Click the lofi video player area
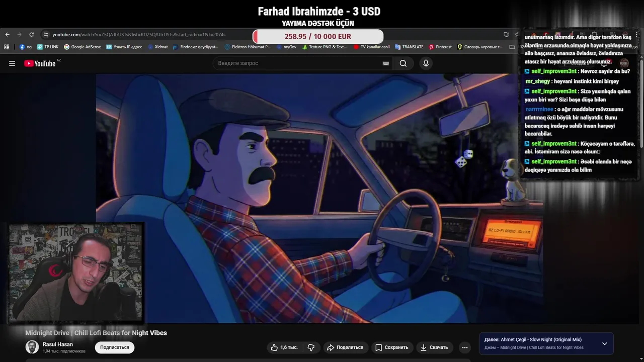 tap(319, 198)
